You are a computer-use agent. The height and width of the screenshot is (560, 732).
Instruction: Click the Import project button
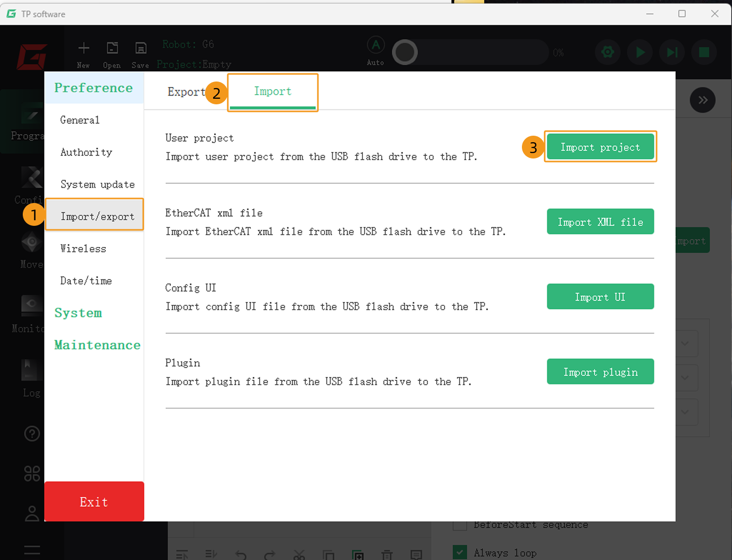[600, 147]
